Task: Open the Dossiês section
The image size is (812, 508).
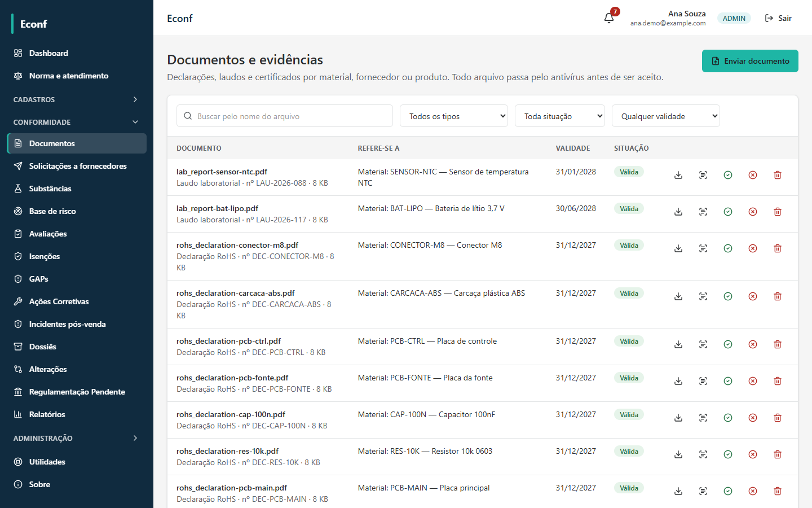Action: 77,347
